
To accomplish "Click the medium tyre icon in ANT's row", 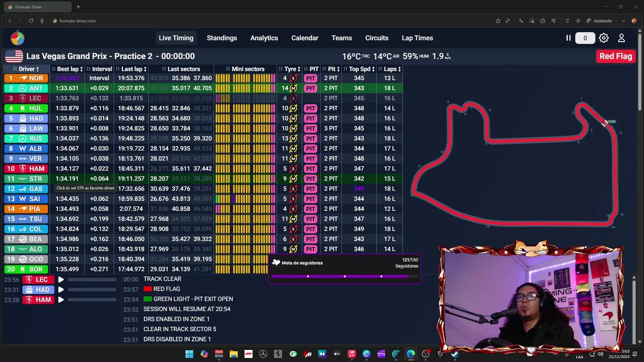I will click(x=293, y=88).
